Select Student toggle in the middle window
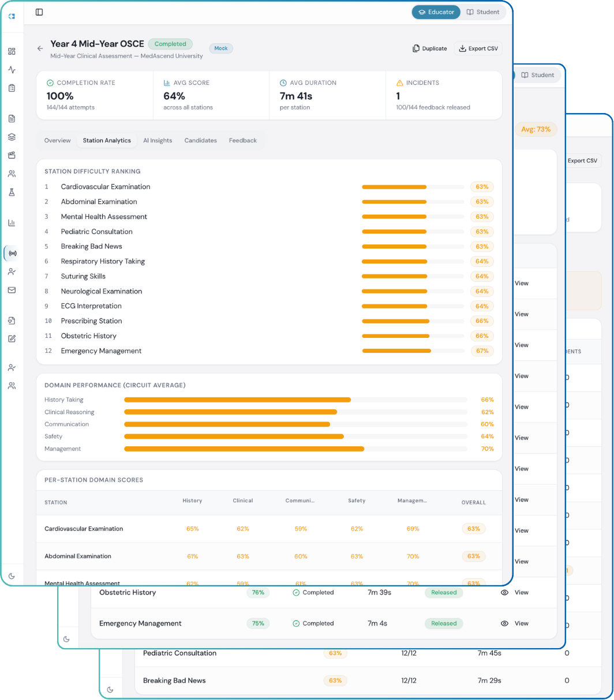 click(537, 75)
